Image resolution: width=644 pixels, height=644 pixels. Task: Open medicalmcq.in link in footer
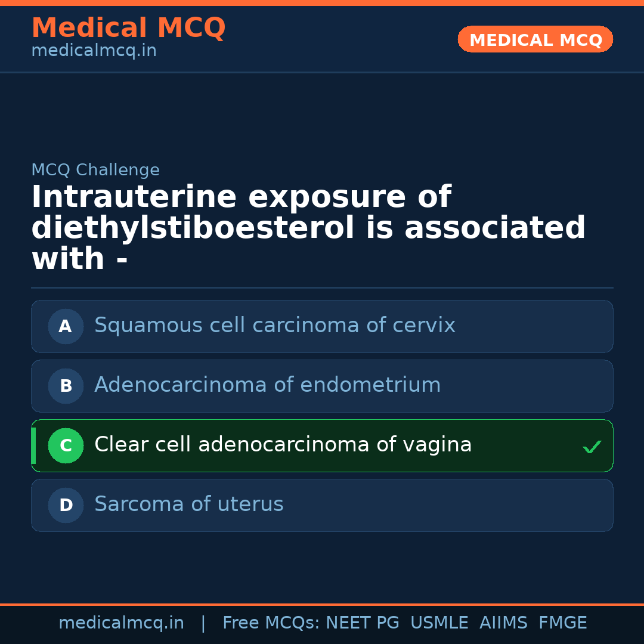(x=121, y=623)
